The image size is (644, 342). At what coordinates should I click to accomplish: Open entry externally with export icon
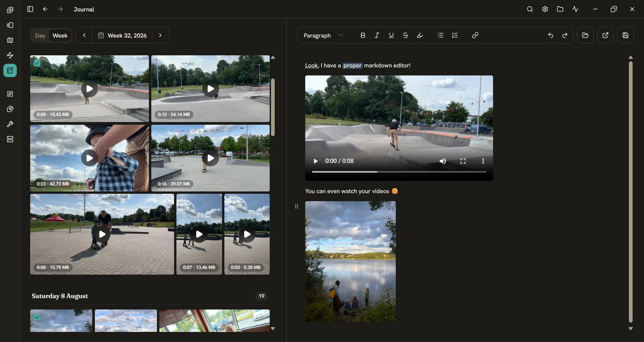coord(605,35)
